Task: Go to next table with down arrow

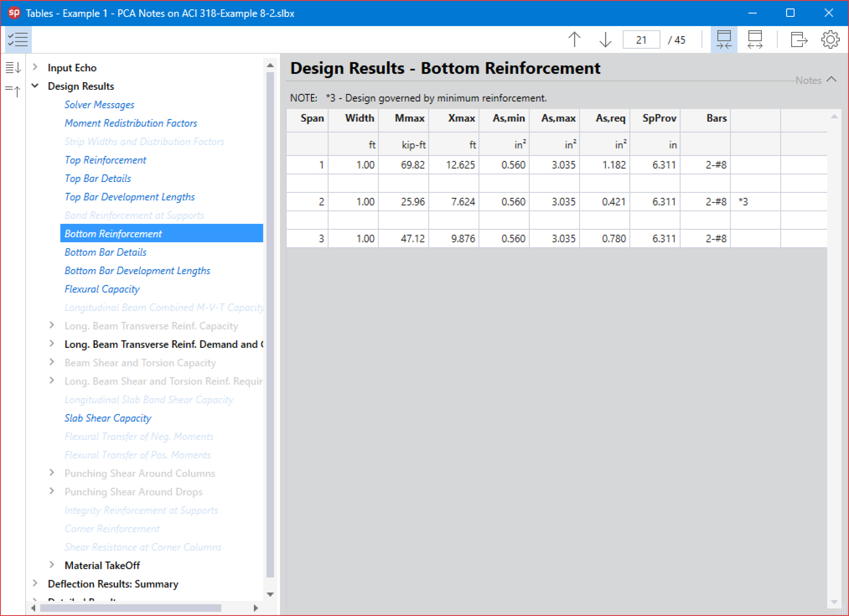Action: pos(605,39)
